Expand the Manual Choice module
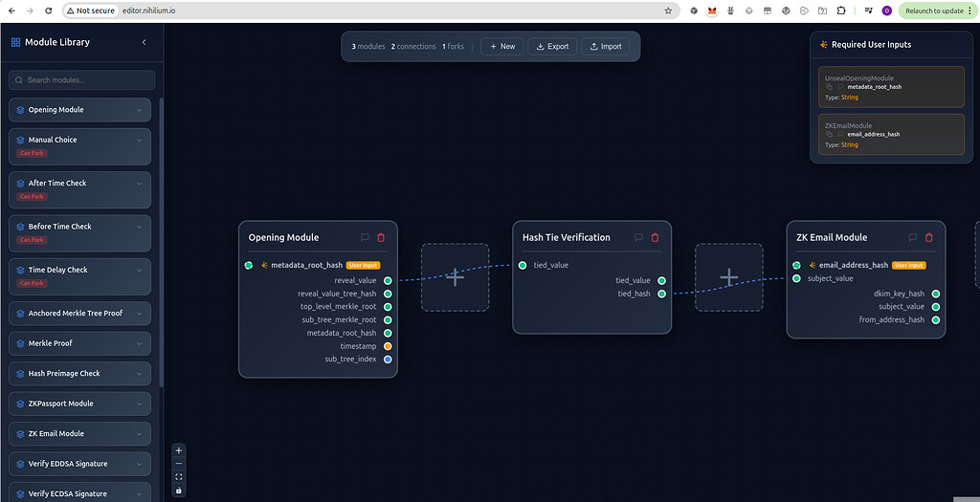Viewport: 980px width, 502px height. tap(140, 140)
